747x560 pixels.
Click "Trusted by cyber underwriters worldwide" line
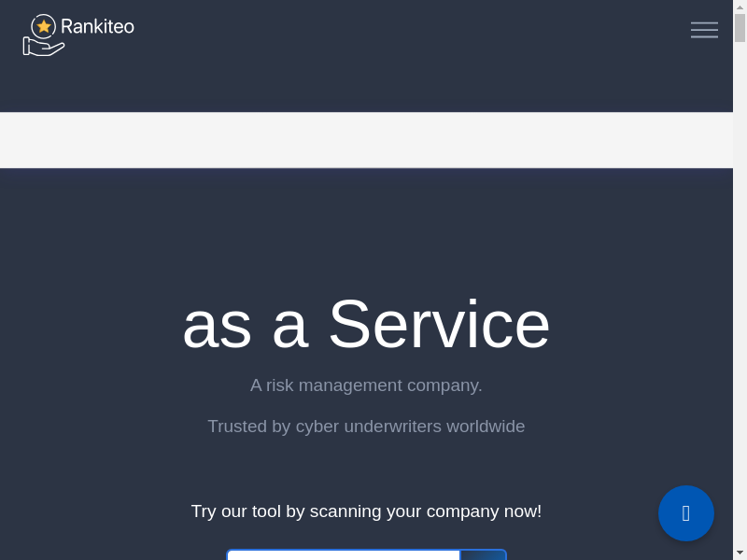(x=366, y=427)
